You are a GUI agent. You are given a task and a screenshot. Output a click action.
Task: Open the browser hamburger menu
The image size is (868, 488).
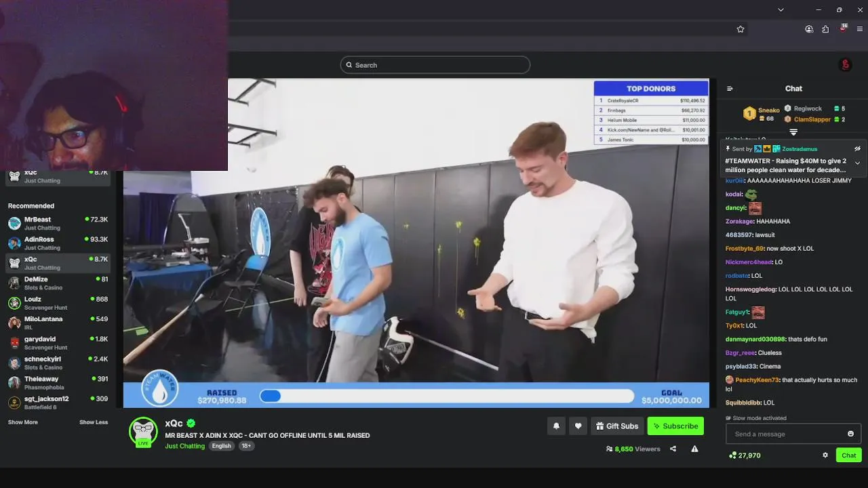point(860,29)
